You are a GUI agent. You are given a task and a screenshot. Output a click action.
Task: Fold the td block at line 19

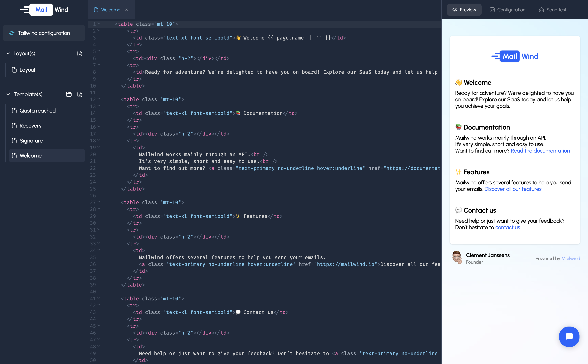tap(99, 147)
